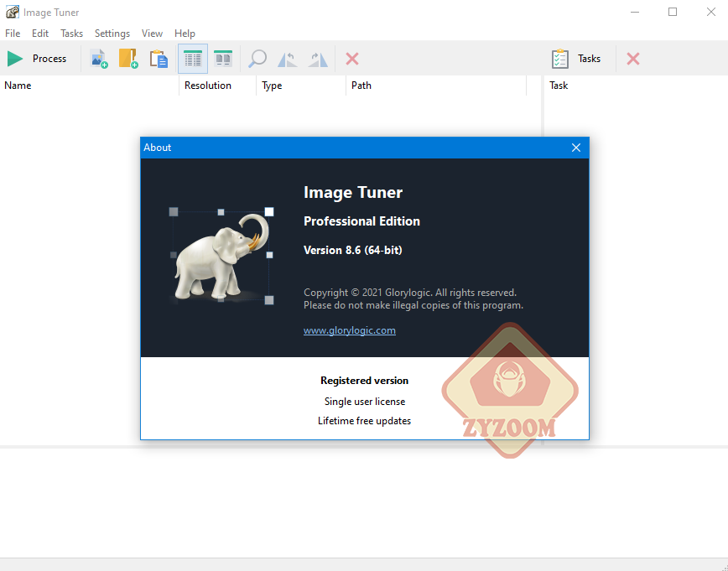
Task: Click the Version 8.6 (64-bit) text
Action: (353, 250)
